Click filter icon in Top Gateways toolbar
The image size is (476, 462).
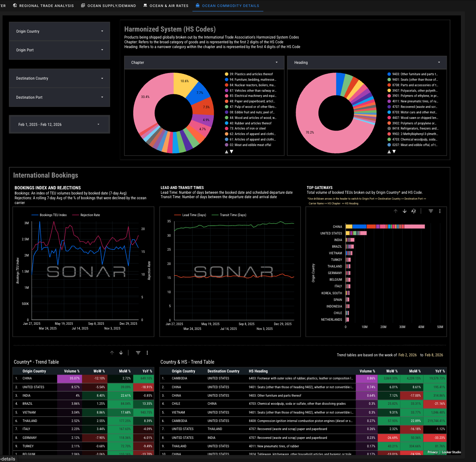click(x=431, y=211)
